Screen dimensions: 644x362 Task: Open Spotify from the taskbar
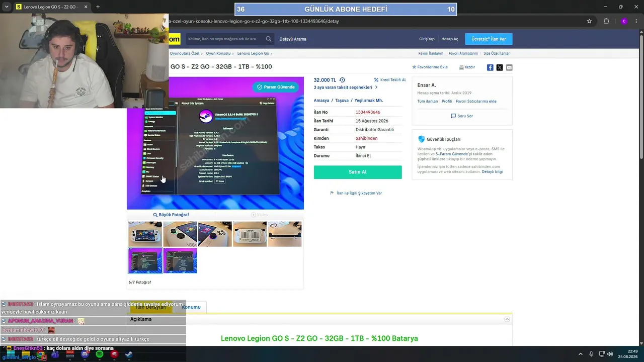click(100, 354)
